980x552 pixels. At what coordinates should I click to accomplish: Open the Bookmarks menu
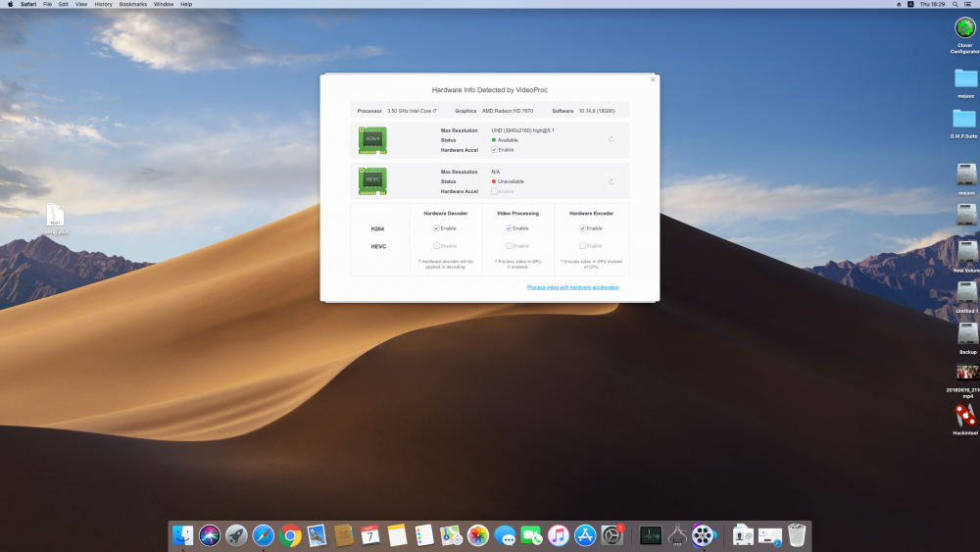click(x=133, y=4)
